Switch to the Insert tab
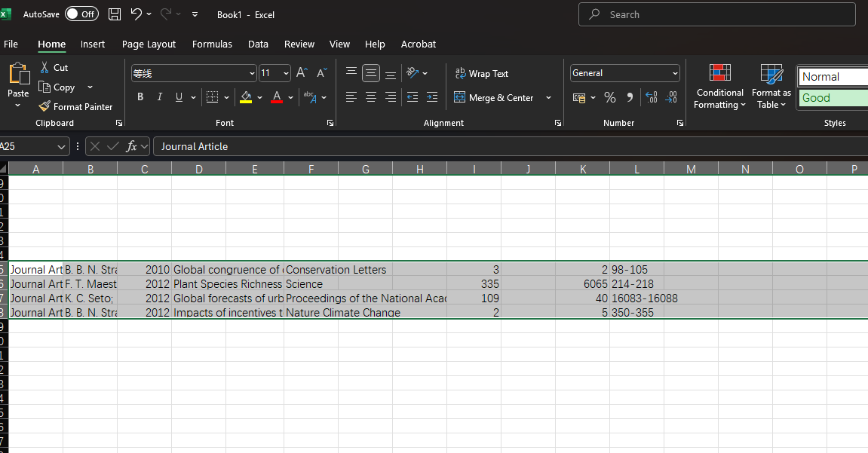Viewport: 868px width, 453px height. pos(93,44)
